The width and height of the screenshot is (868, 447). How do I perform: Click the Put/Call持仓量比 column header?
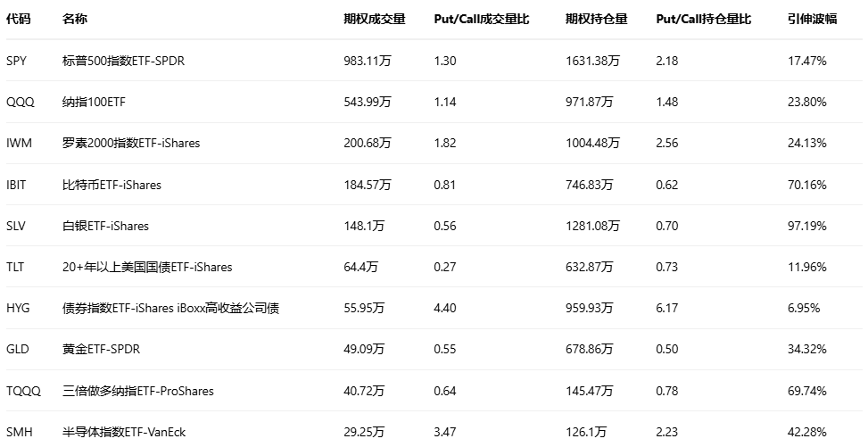tap(703, 20)
